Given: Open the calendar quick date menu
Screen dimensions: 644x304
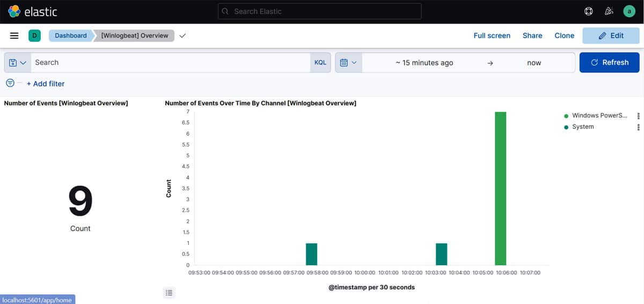Looking at the screenshot, I should click(x=349, y=62).
